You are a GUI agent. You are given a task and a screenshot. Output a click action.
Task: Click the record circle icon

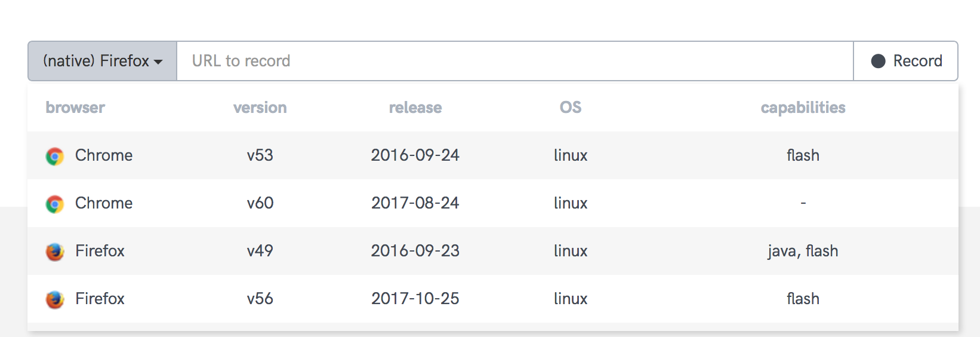tap(878, 61)
